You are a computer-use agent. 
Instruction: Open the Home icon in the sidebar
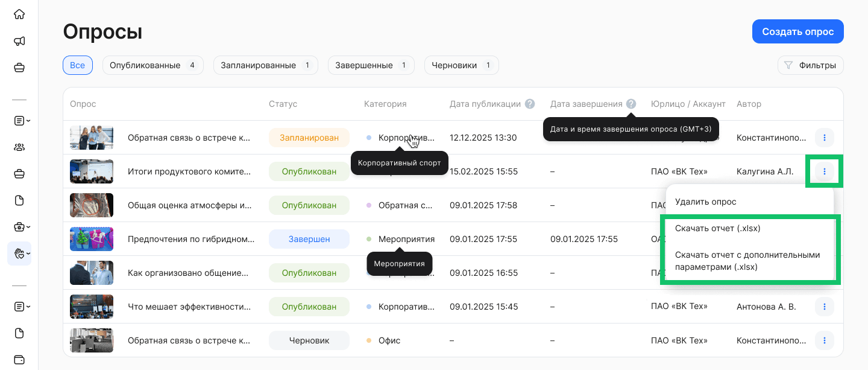click(19, 13)
